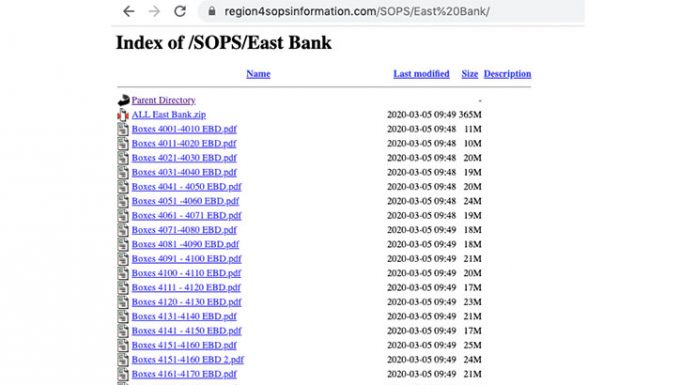Image resolution: width=696 pixels, height=385 pixels.
Task: Click the 11M size of Boxes 4001-4010 EBD.pdf
Action: (x=473, y=129)
